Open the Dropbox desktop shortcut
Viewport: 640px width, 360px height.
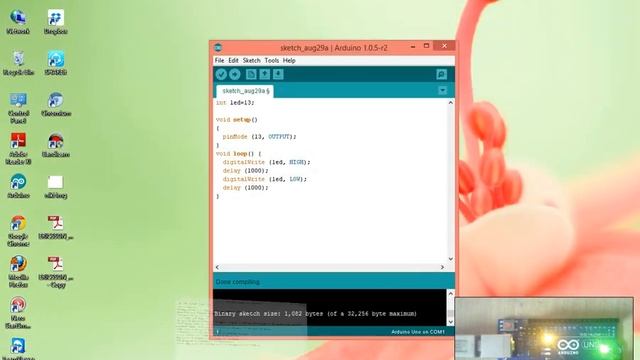(56, 22)
